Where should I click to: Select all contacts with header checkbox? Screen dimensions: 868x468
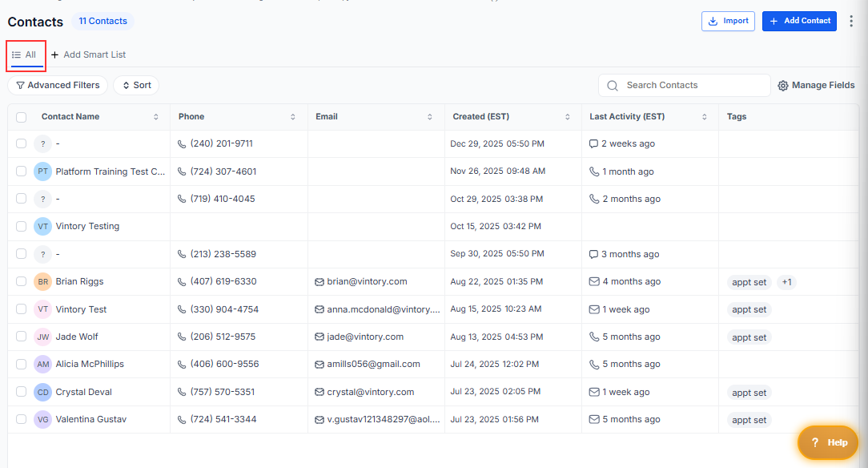[x=22, y=117]
